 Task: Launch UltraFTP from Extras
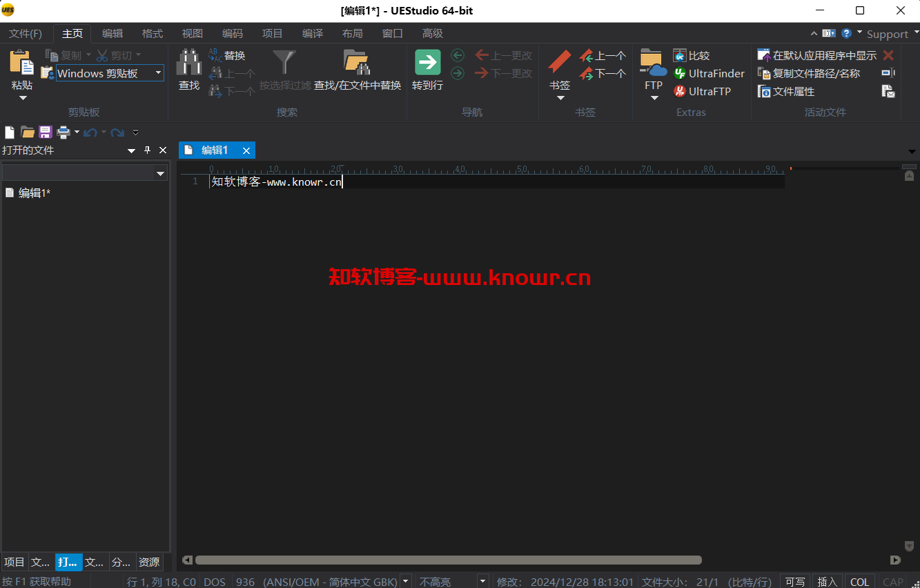click(702, 91)
